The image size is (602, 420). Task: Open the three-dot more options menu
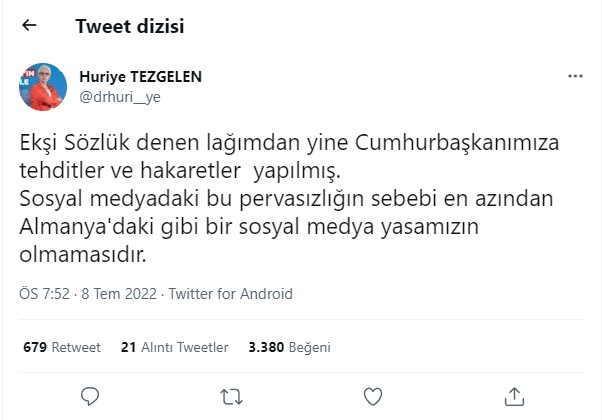[x=575, y=76]
